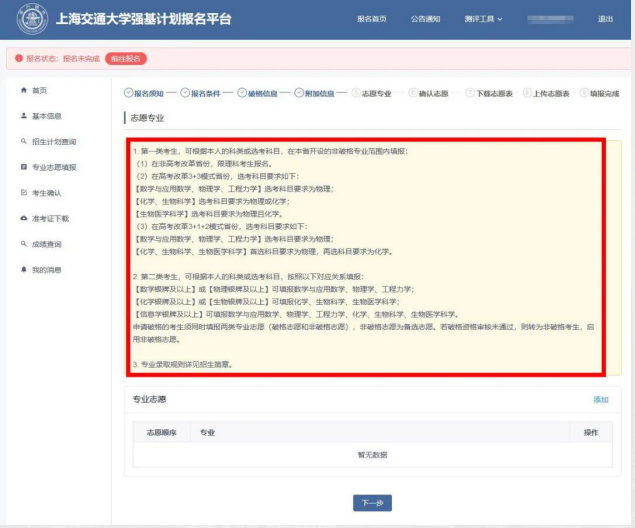The height and width of the screenshot is (528, 635).
Task: Open 公告通知 in top navigation
Action: [x=425, y=19]
